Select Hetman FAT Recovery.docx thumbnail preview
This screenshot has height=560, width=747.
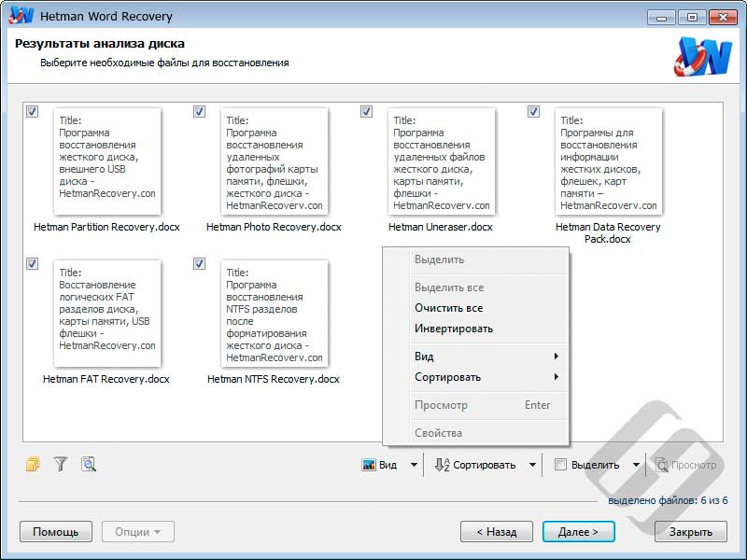107,314
